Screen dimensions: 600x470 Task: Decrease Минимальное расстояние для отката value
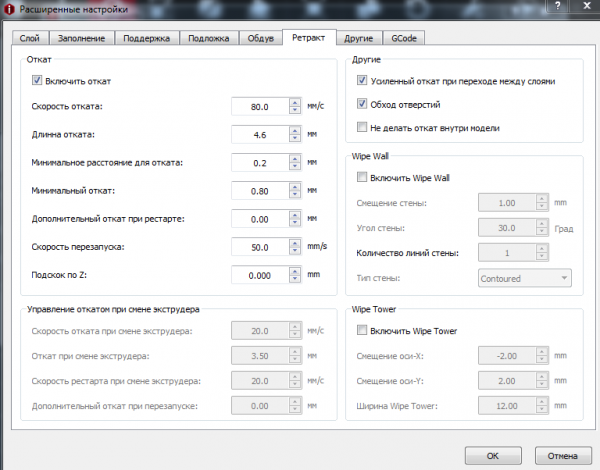[295, 167]
